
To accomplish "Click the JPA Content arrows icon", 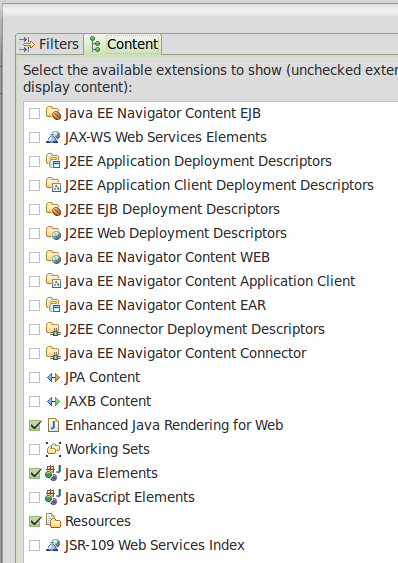I will coord(54,377).
